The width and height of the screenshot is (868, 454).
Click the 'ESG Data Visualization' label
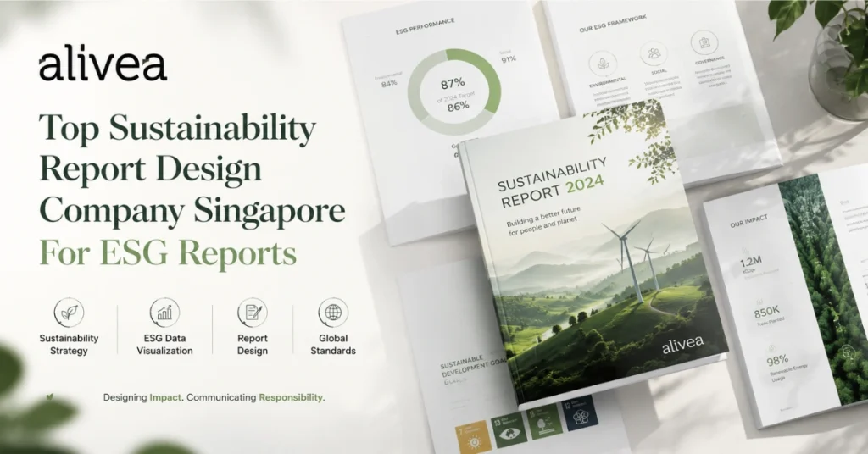coord(164,345)
